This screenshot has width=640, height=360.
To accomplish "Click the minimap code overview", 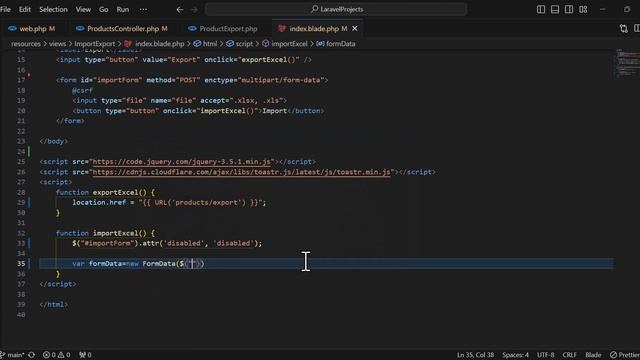I will 627,63.
